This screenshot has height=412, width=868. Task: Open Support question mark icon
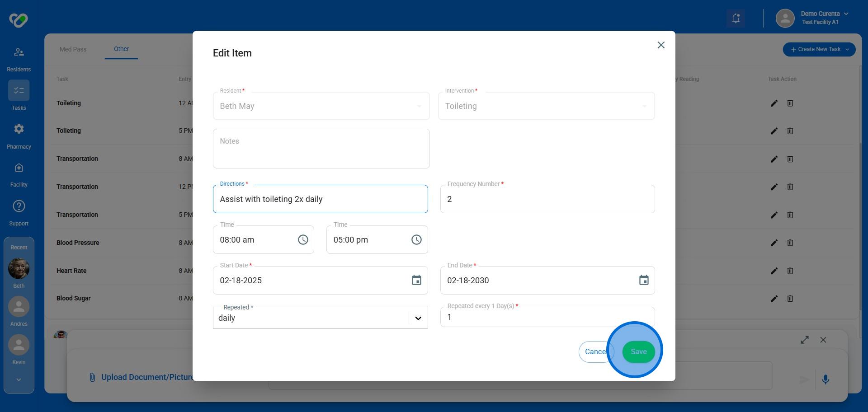19,206
